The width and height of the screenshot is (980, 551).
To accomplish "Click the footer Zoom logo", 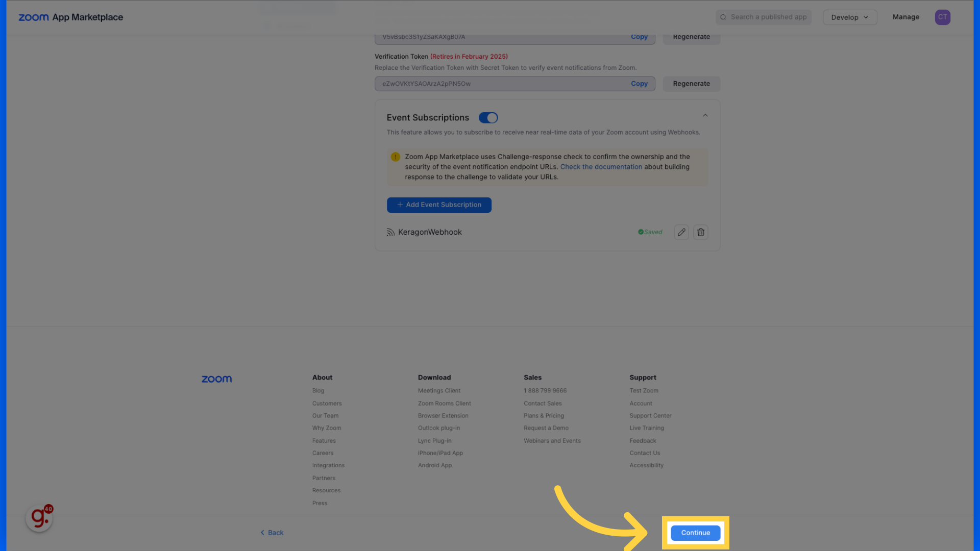I will 216,379.
